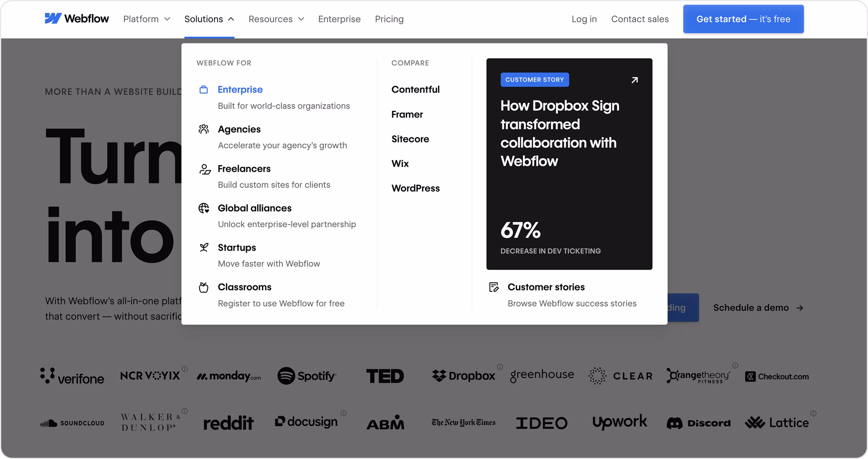The image size is (868, 459).
Task: Click the info icon beside Orangetheory logo
Action: [x=735, y=365]
